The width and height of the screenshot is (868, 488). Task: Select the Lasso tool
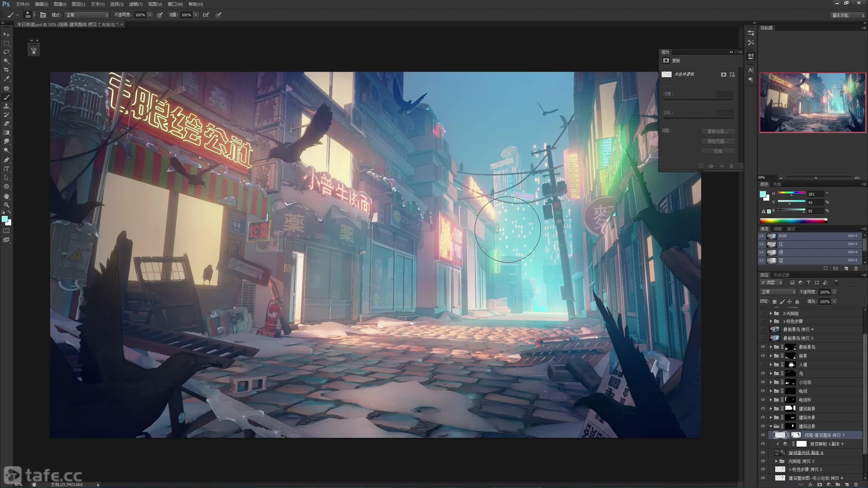6,52
